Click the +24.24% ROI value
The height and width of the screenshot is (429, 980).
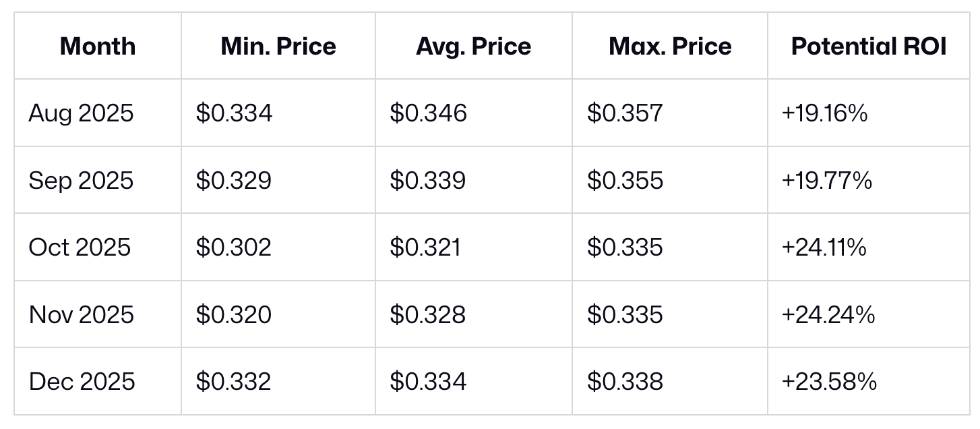(x=828, y=315)
